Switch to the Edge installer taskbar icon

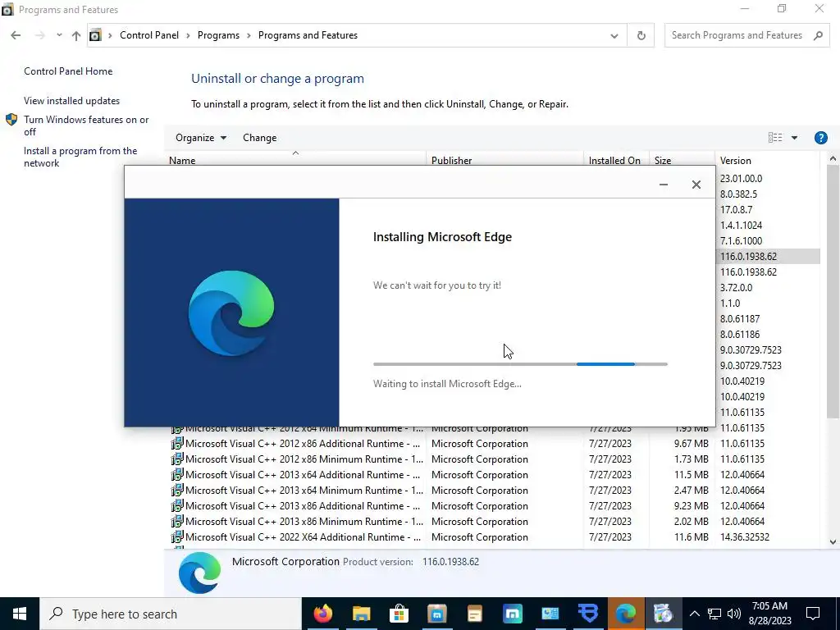[626, 614]
